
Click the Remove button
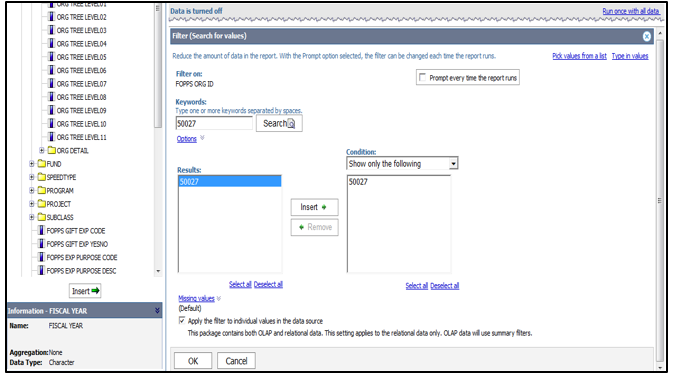(314, 227)
